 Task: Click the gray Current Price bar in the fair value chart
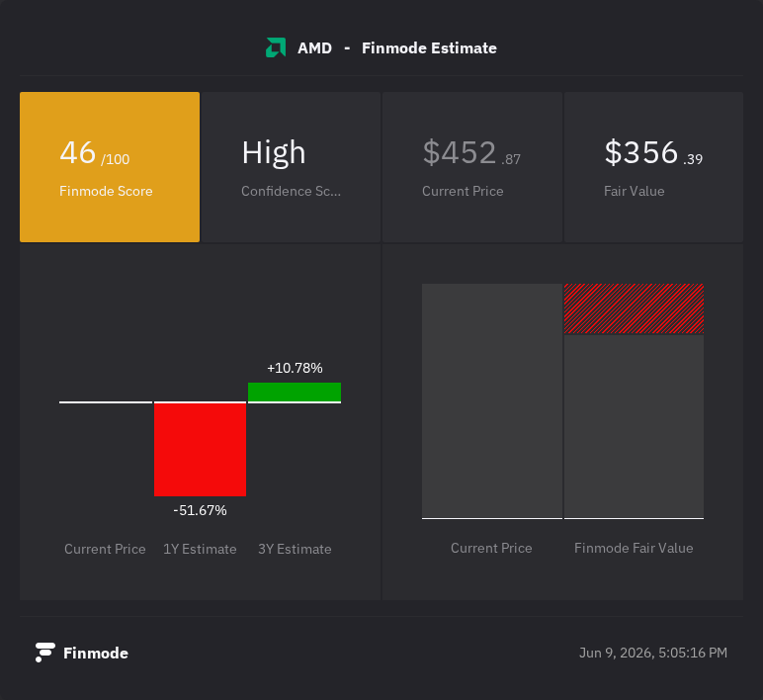coord(492,401)
